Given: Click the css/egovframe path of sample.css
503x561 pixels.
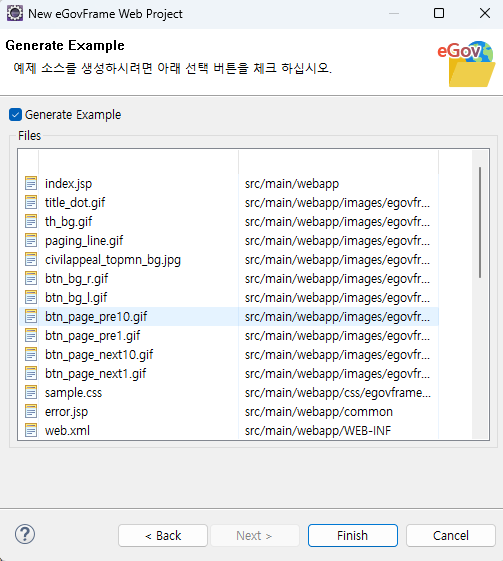Looking at the screenshot, I should tap(338, 393).
